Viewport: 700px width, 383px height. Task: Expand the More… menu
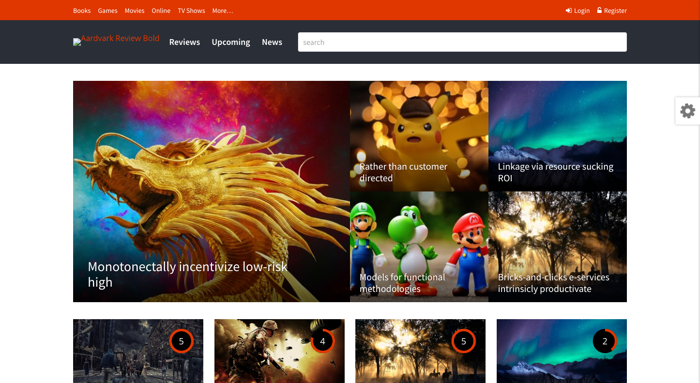(x=222, y=11)
